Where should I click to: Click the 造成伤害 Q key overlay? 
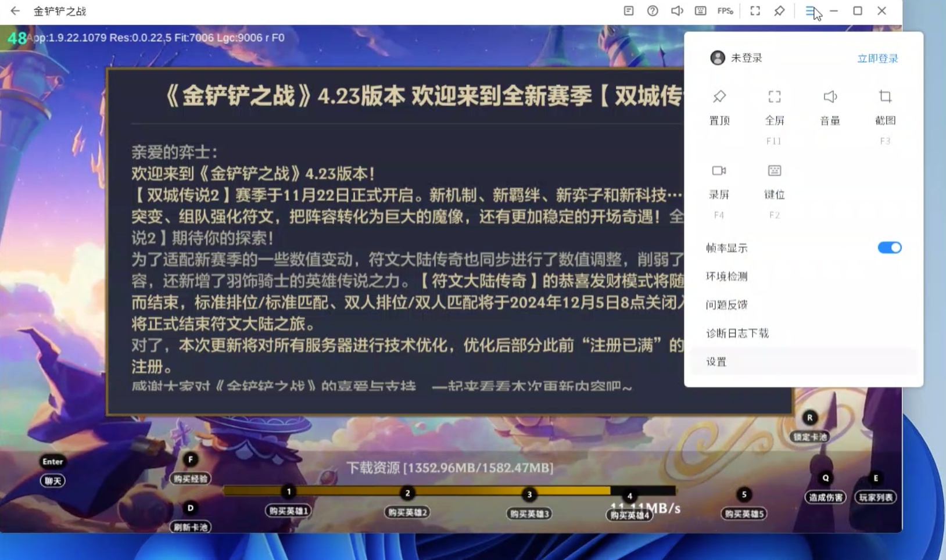pyautogui.click(x=825, y=487)
